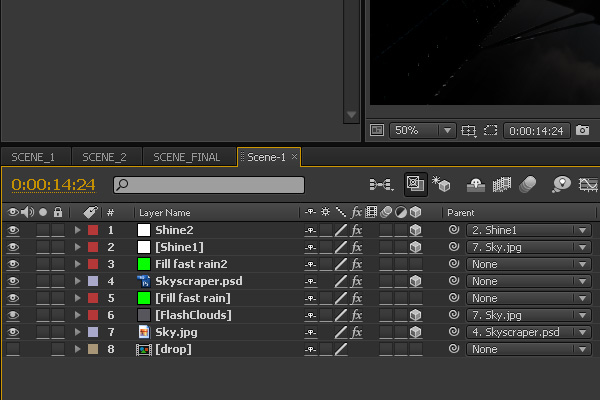Select the Scene-1 tab
This screenshot has height=400, width=600.
[x=266, y=157]
